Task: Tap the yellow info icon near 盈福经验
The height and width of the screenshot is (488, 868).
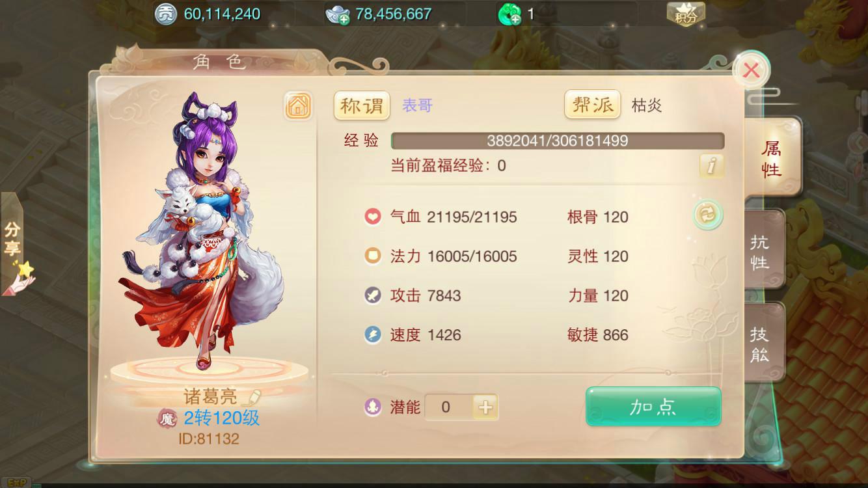Action: (x=712, y=166)
